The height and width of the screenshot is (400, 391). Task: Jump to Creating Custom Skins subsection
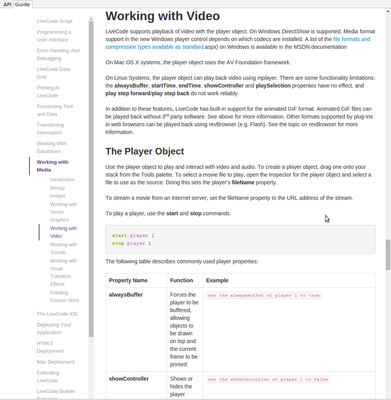[64, 296]
